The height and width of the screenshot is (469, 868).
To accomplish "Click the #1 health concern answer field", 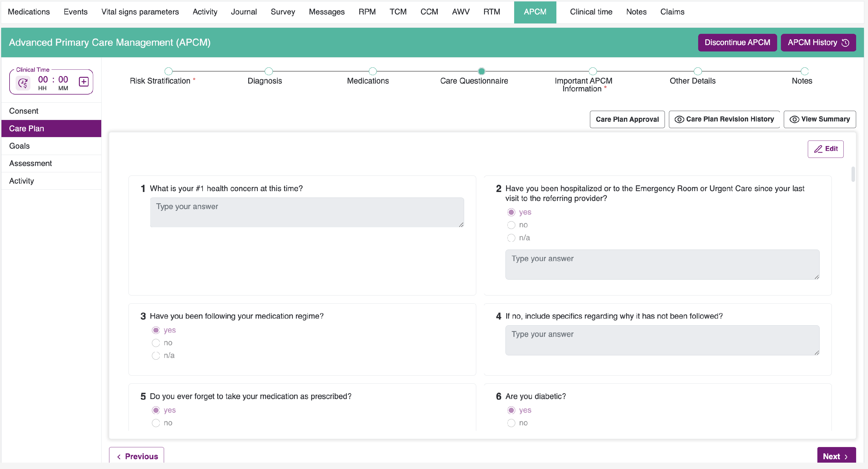I will (x=307, y=213).
